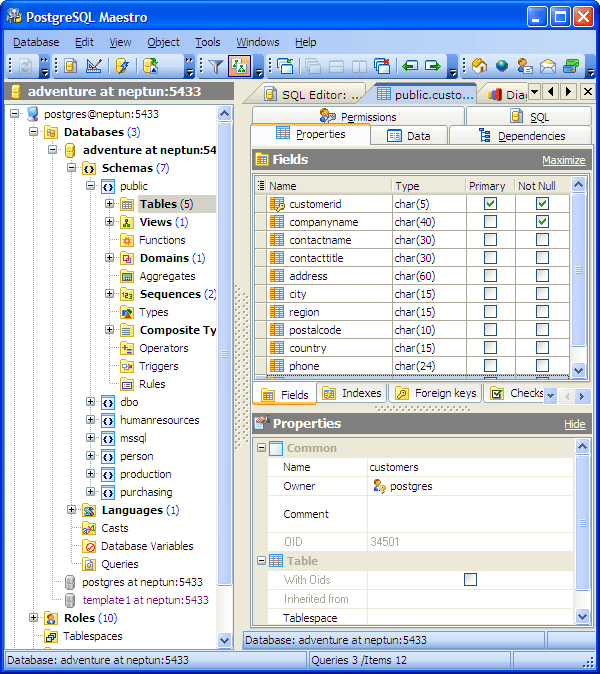Toggle Primary checkbox for contactname
Viewport: 600px width, 674px height.
[x=490, y=240]
